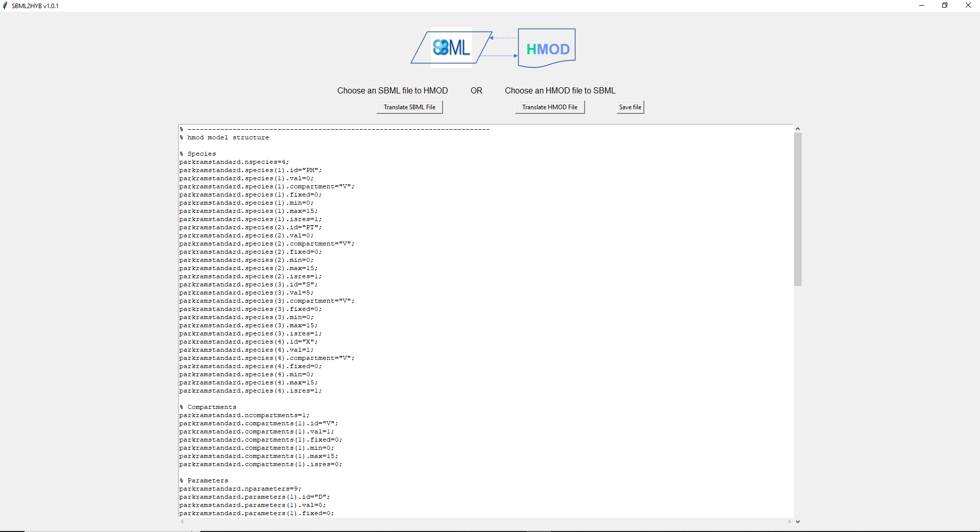Screen dimensions: 980x532
Task: Click the line 'compartments(1).id="V";'
Action: coord(259,424)
